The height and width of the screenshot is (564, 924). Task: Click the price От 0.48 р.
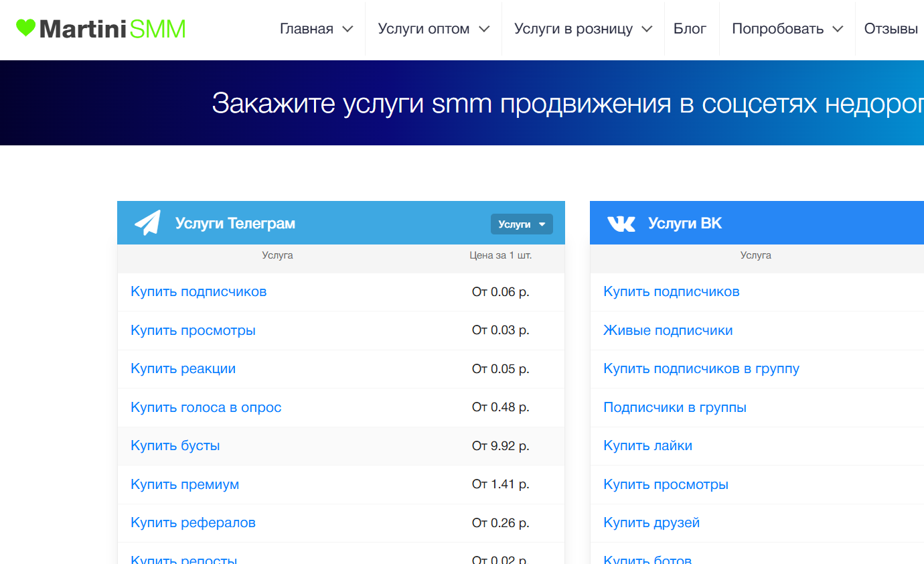coord(501,407)
